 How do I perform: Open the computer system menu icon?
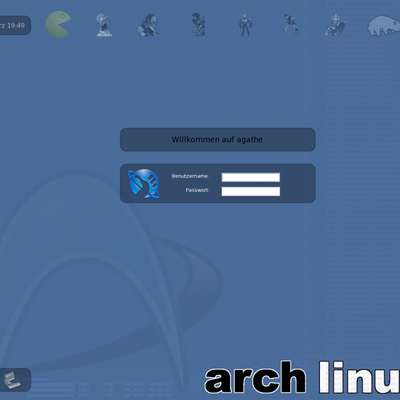[x=12, y=380]
